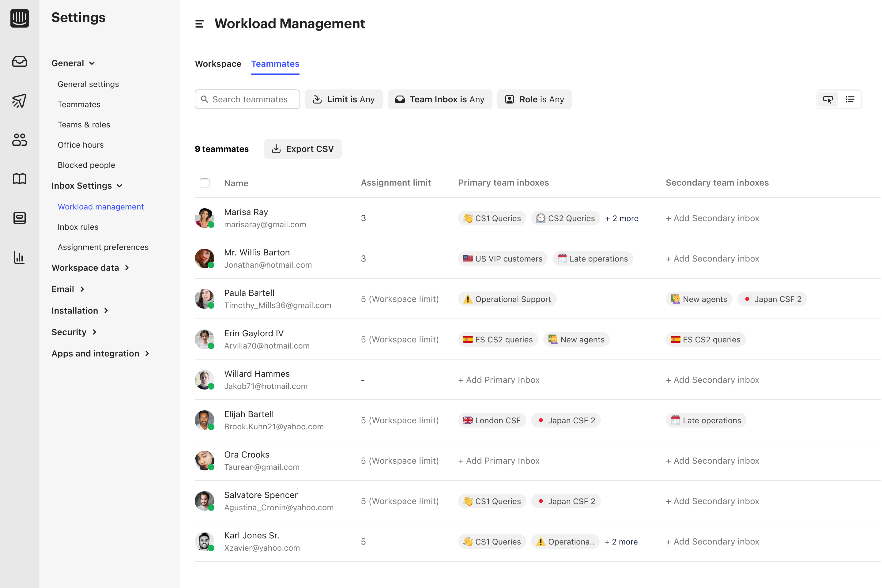Toggle the select-all teammates checkbox
882x588 pixels.
(204, 183)
